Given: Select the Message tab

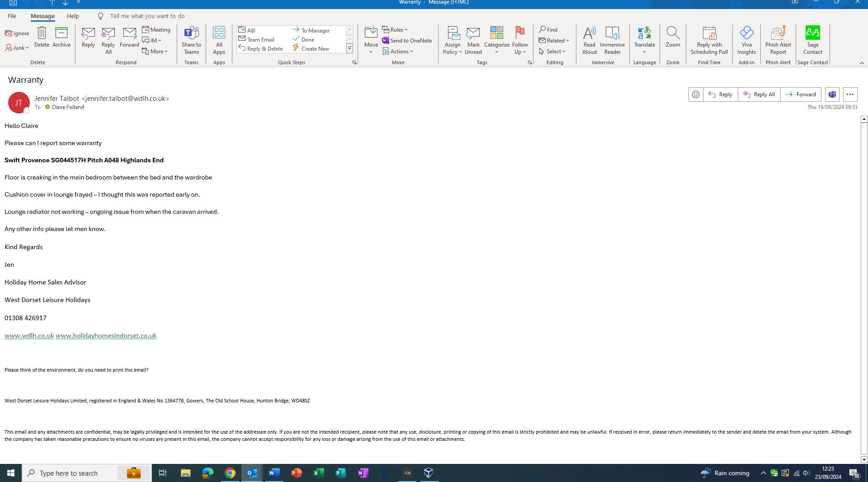Looking at the screenshot, I should (x=42, y=16).
